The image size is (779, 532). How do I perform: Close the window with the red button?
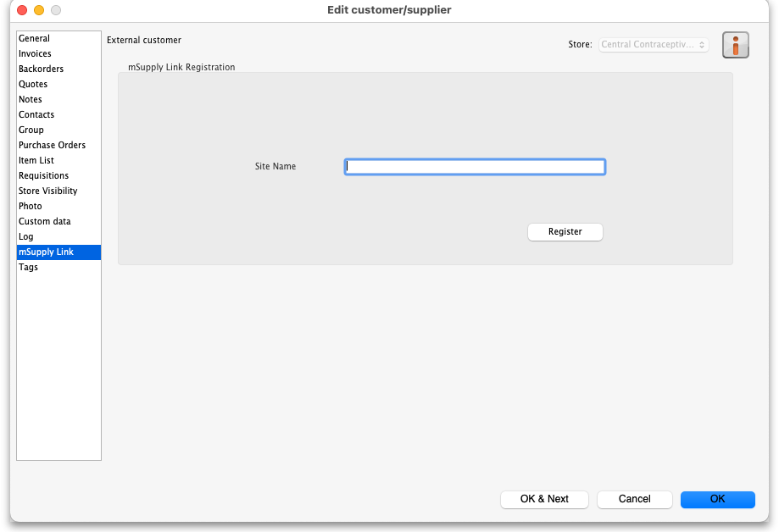point(22,10)
